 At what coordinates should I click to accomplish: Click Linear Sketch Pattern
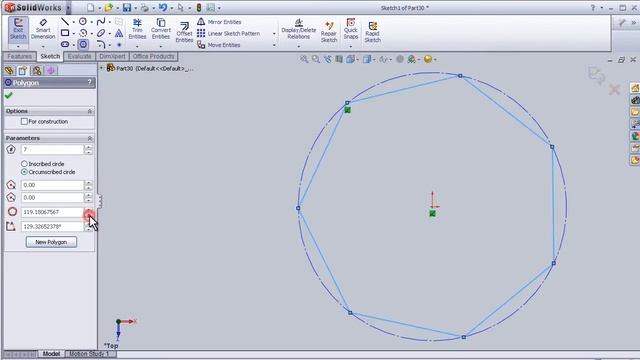pos(229,33)
